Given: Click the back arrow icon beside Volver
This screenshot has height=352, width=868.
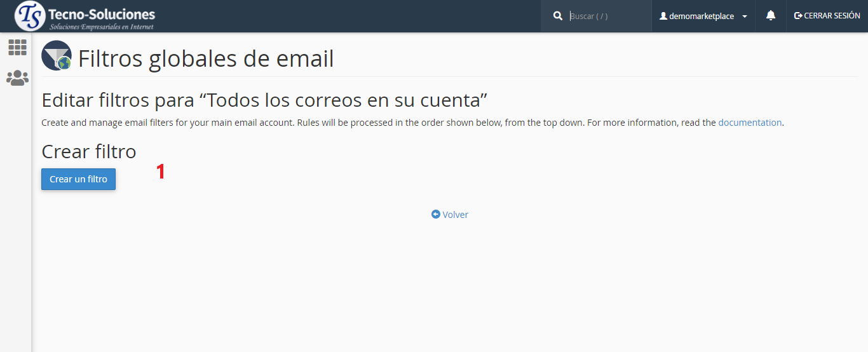Looking at the screenshot, I should coord(436,215).
